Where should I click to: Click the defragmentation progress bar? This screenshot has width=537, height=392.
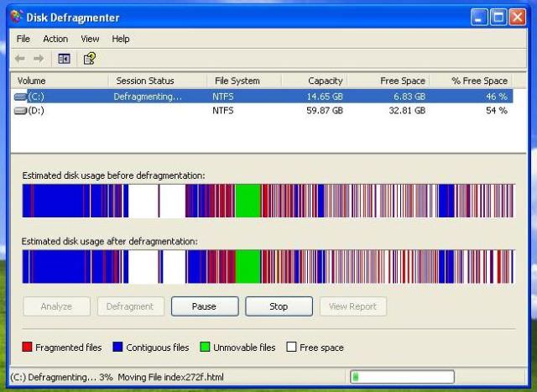[403, 377]
